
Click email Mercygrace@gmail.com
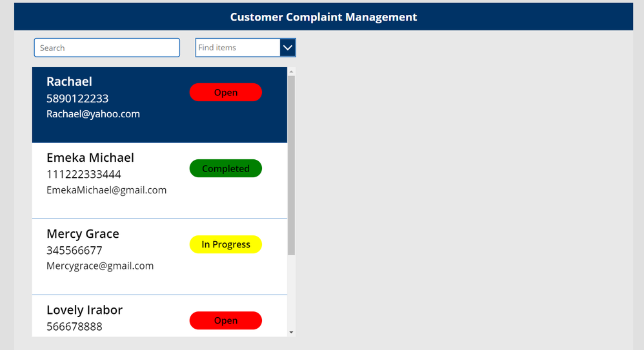coord(100,266)
